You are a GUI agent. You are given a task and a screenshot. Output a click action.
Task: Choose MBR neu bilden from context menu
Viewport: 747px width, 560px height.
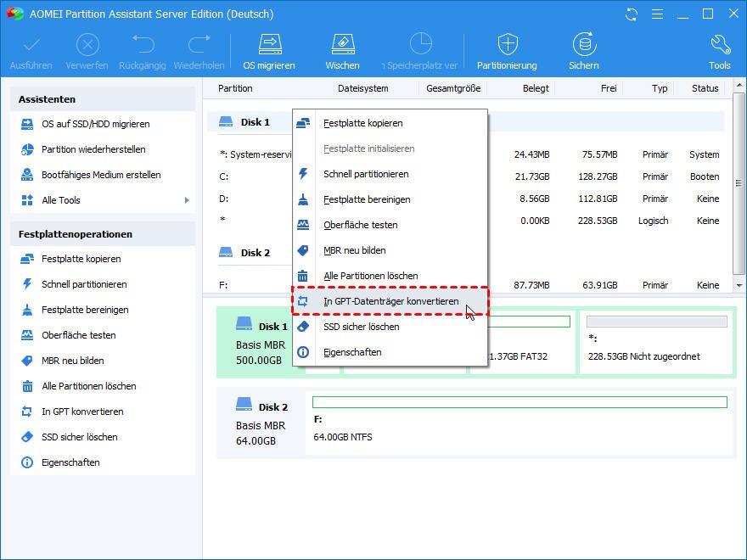coord(390,250)
